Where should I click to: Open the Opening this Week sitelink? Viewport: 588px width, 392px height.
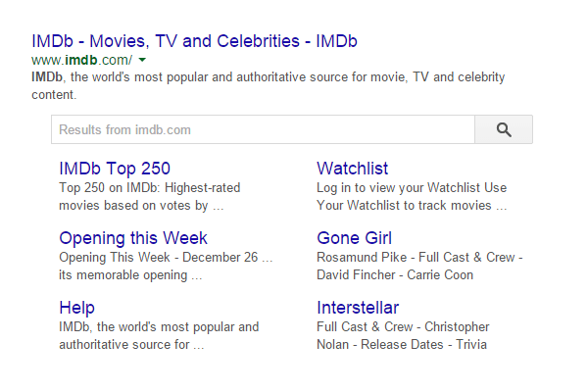click(133, 238)
